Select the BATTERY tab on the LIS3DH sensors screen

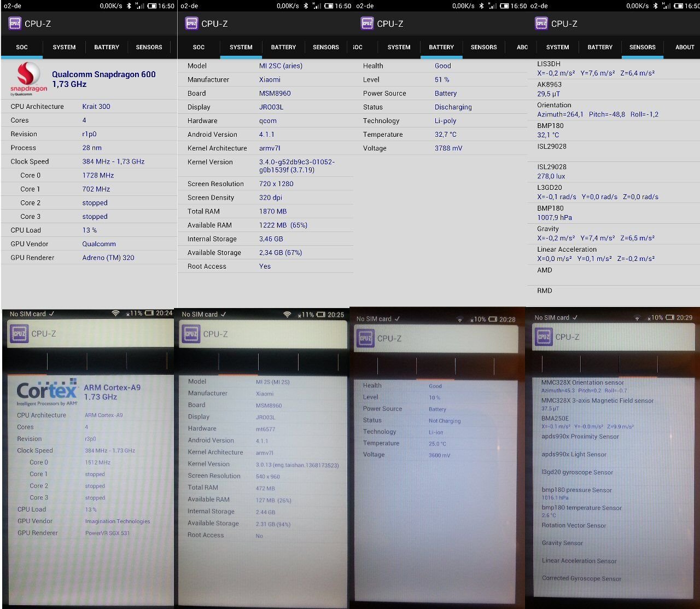pos(600,47)
